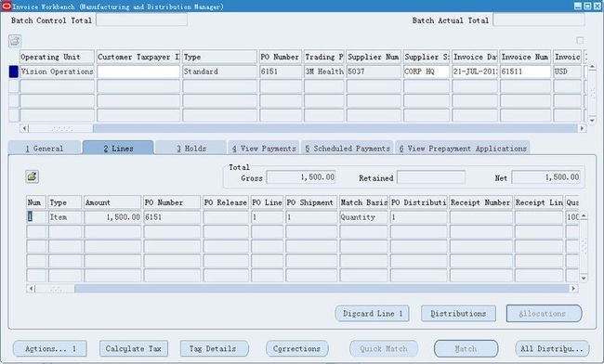This screenshot has width=604, height=364.
Task: Click the Allocations button
Action: pyautogui.click(x=544, y=314)
